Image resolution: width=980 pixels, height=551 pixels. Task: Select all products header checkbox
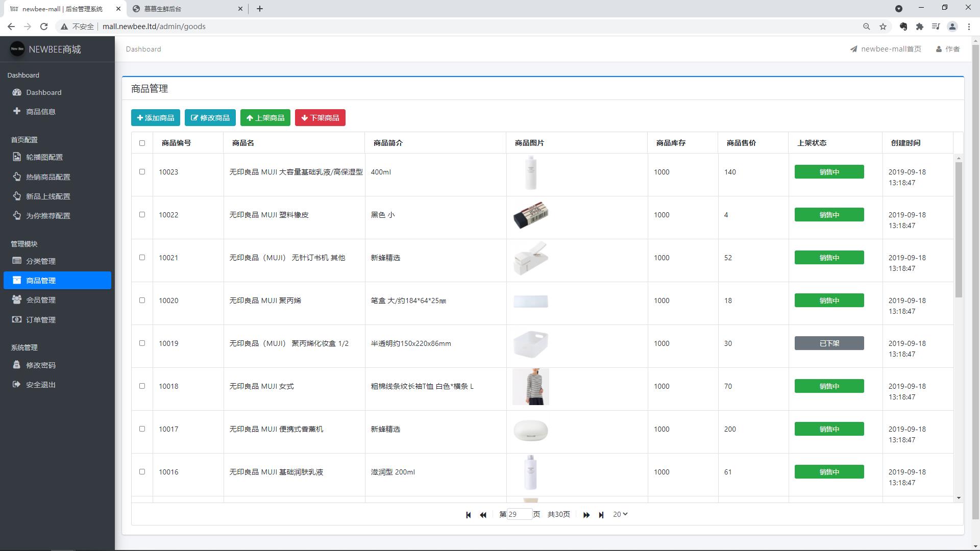click(x=142, y=143)
